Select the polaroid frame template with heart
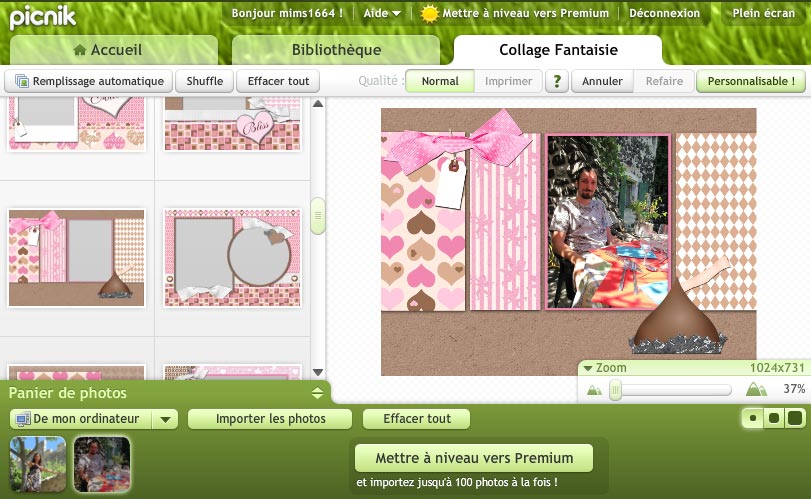Image resolution: width=811 pixels, height=499 pixels. pos(77,124)
